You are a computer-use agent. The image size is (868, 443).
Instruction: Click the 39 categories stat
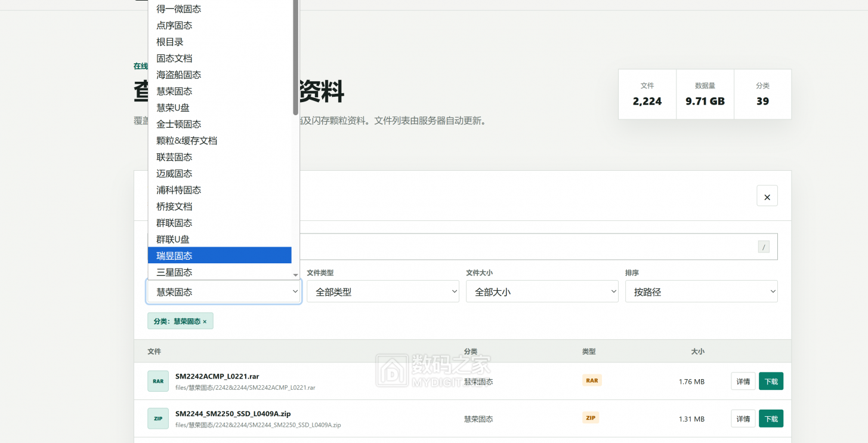pyautogui.click(x=762, y=94)
